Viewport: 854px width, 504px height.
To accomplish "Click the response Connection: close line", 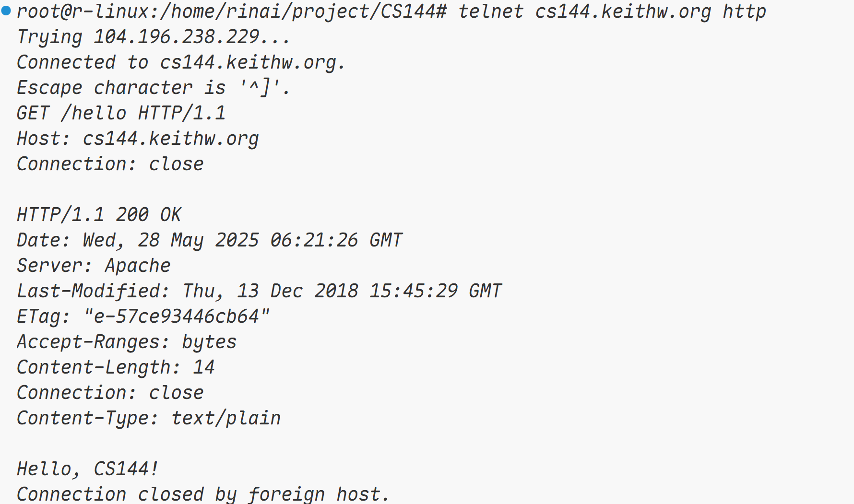I will click(110, 393).
